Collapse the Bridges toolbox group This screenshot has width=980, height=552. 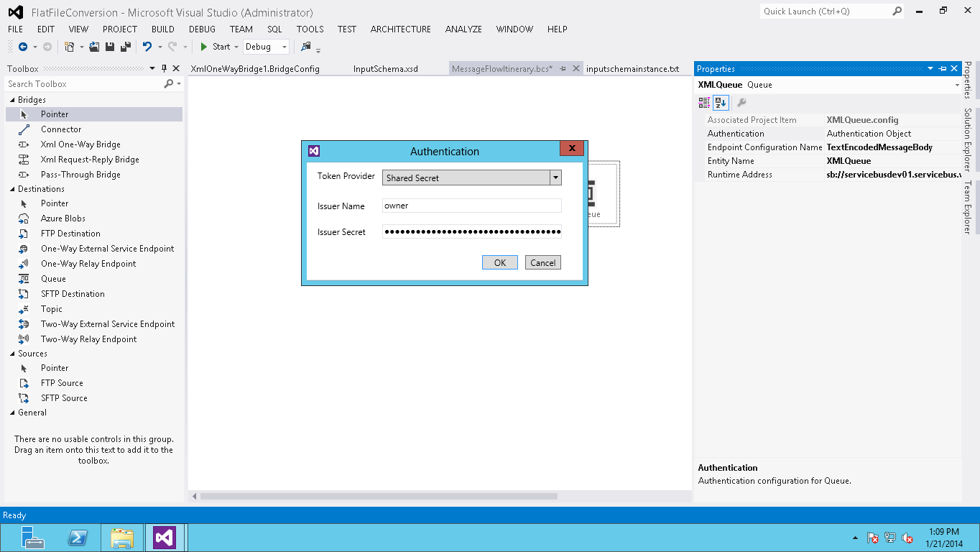click(12, 100)
